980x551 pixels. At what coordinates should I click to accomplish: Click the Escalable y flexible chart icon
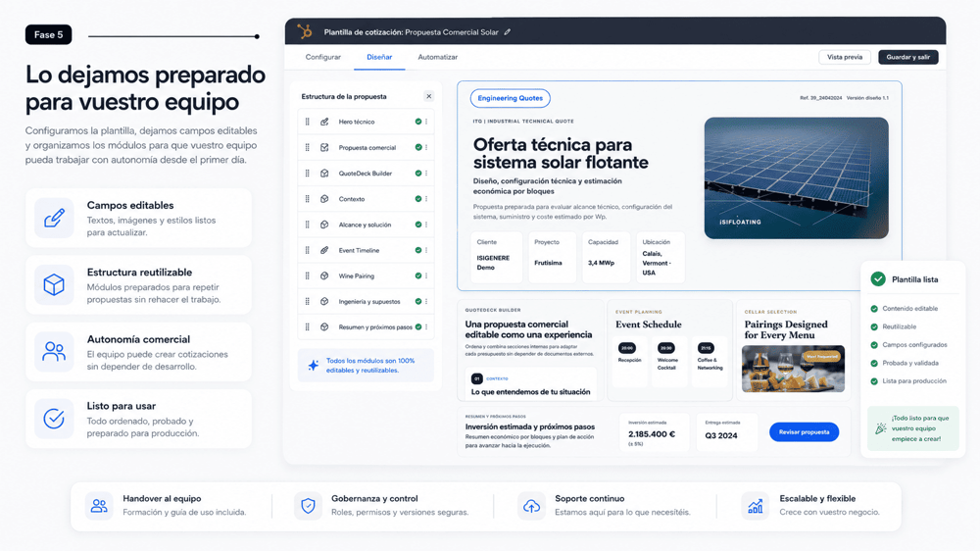pos(755,505)
